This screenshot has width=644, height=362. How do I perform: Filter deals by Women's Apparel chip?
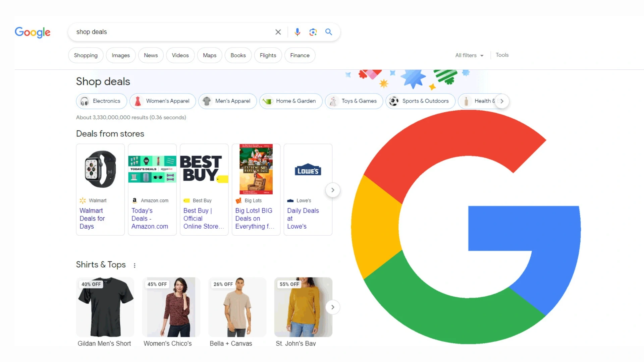click(163, 101)
